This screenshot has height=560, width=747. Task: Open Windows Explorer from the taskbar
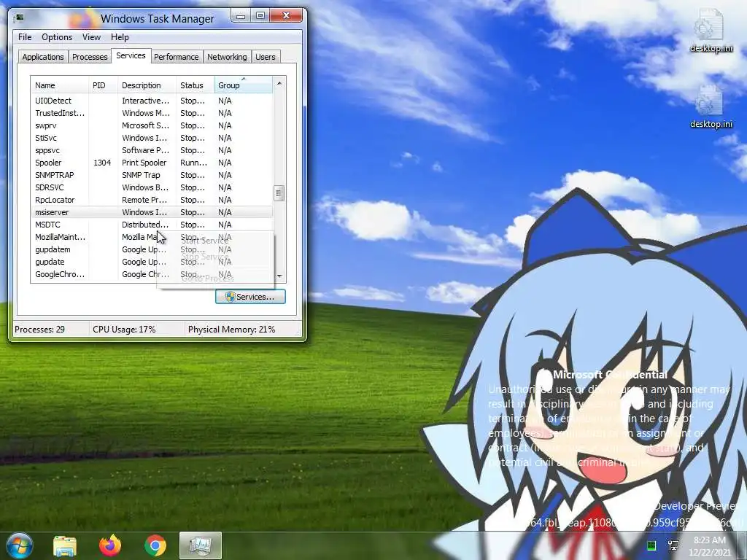click(65, 545)
